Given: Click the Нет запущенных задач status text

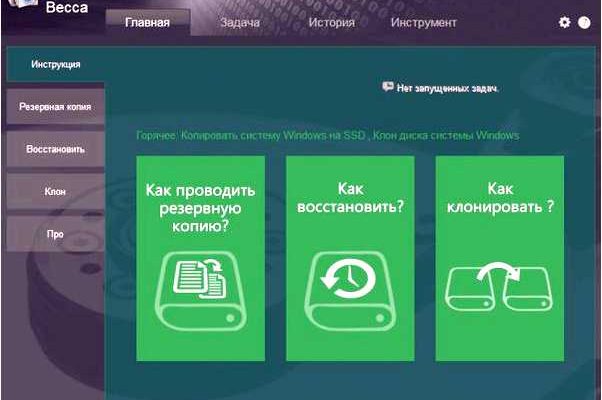Looking at the screenshot, I should [447, 88].
